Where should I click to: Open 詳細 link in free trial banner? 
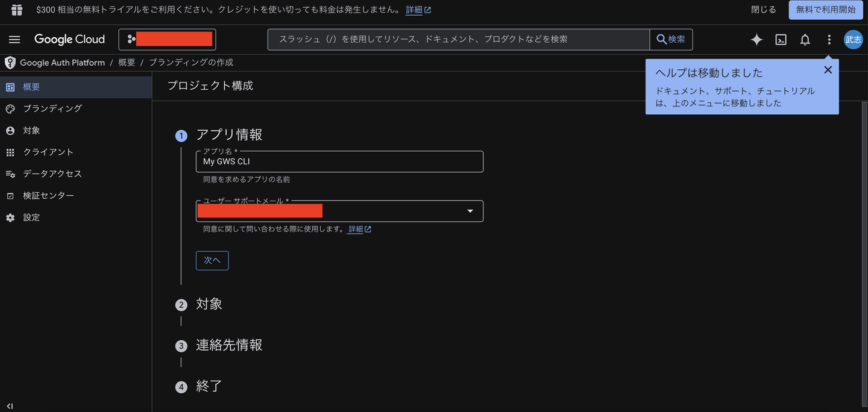pyautogui.click(x=418, y=10)
